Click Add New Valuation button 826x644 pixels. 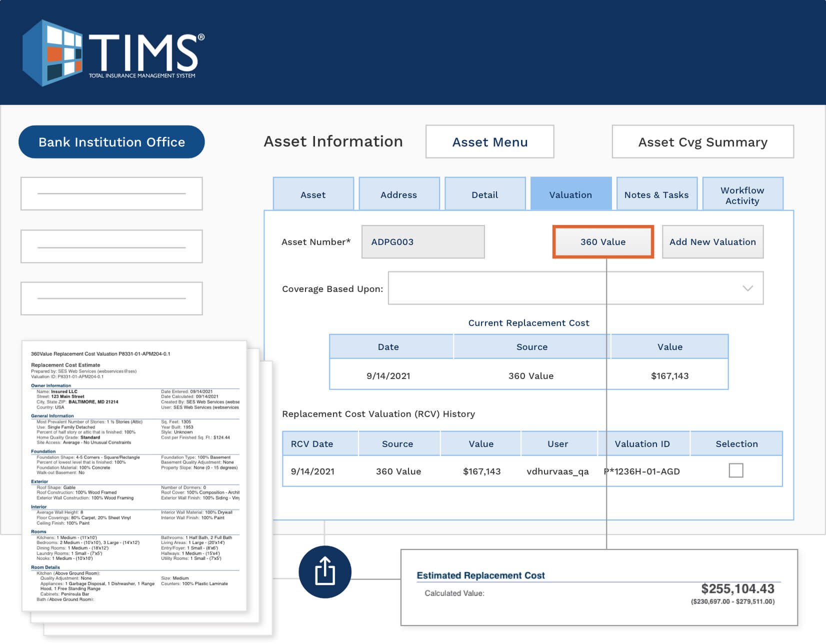(x=712, y=242)
